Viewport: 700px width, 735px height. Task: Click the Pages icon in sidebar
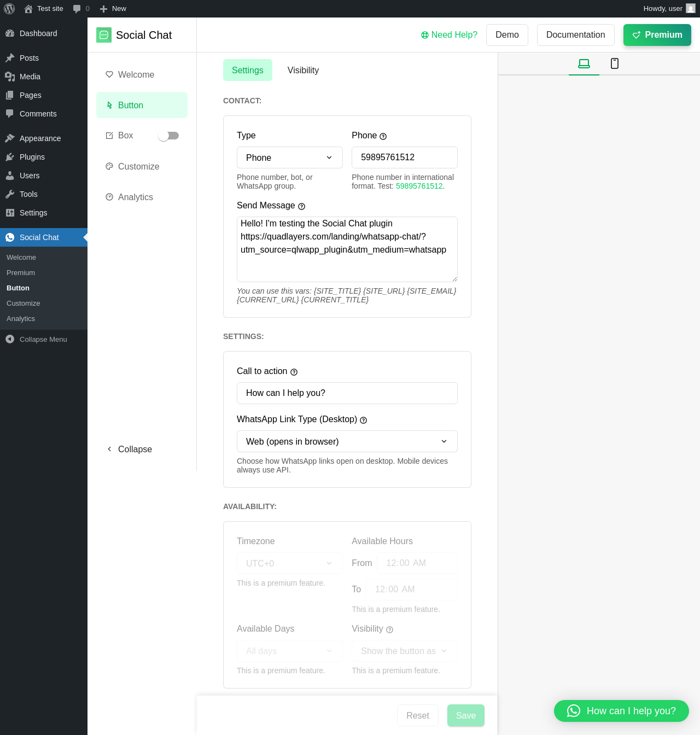pyautogui.click(x=10, y=95)
